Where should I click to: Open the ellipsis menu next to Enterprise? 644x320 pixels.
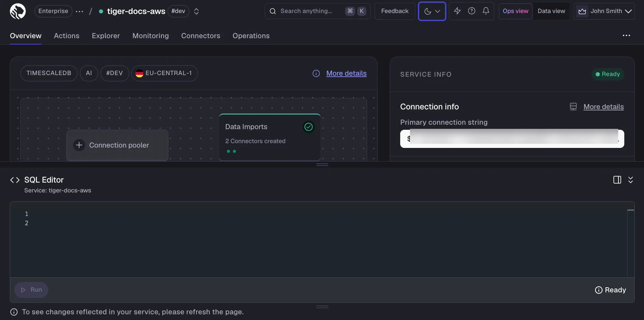click(79, 11)
